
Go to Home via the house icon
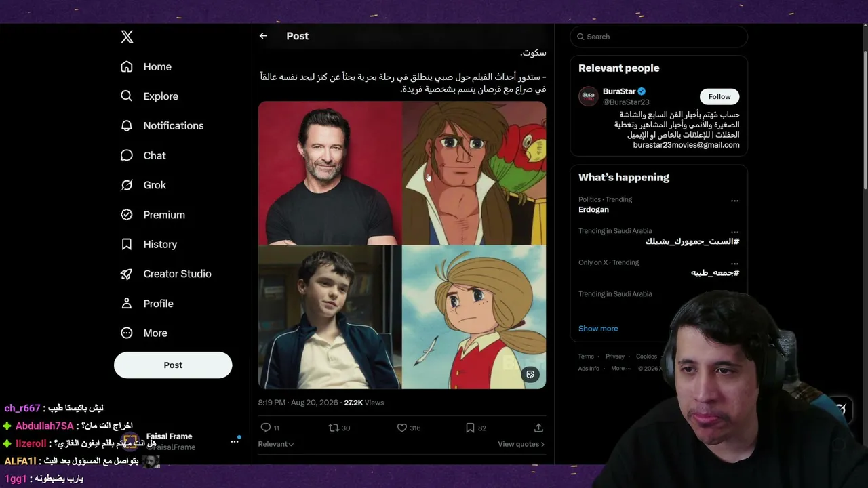pos(127,66)
